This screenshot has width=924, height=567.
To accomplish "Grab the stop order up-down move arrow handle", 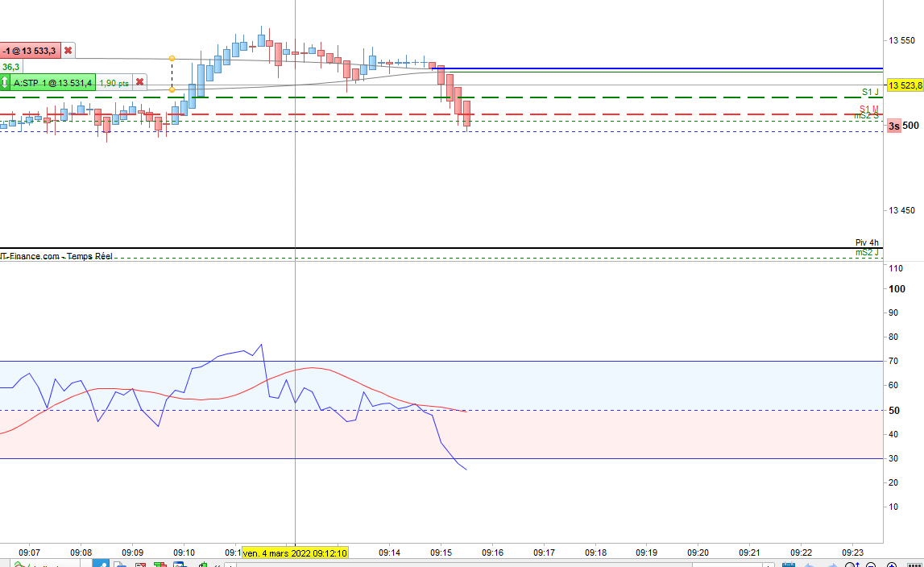I will point(5,82).
